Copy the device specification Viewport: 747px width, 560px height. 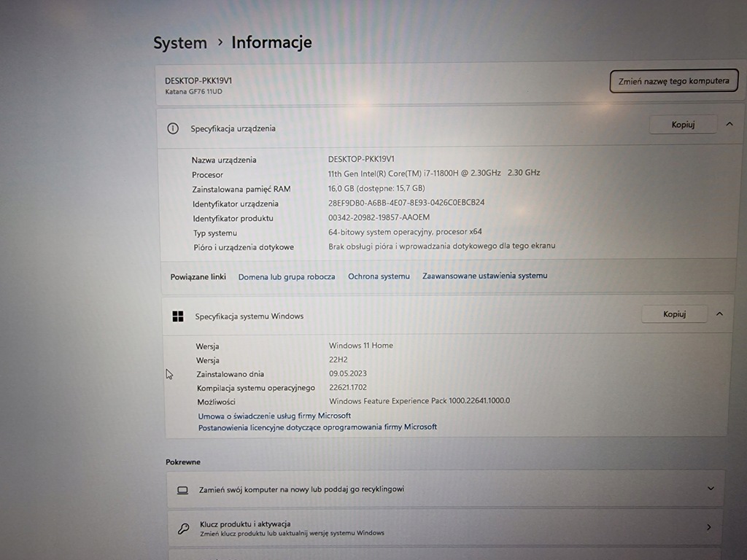tap(683, 124)
